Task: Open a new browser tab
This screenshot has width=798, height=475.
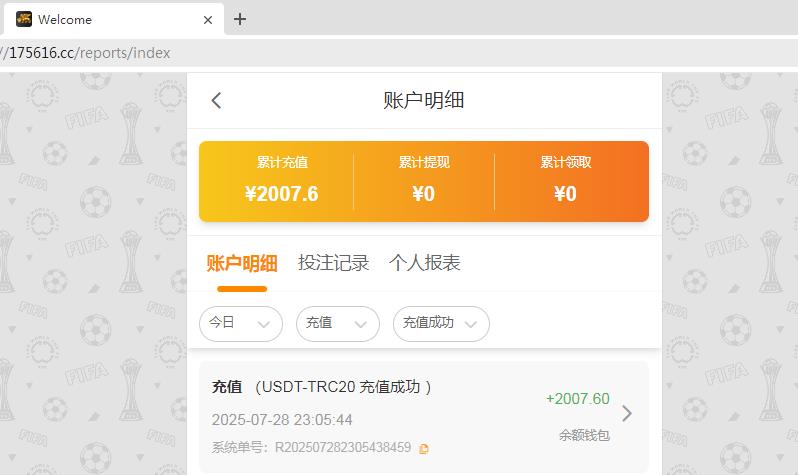Action: [x=240, y=19]
